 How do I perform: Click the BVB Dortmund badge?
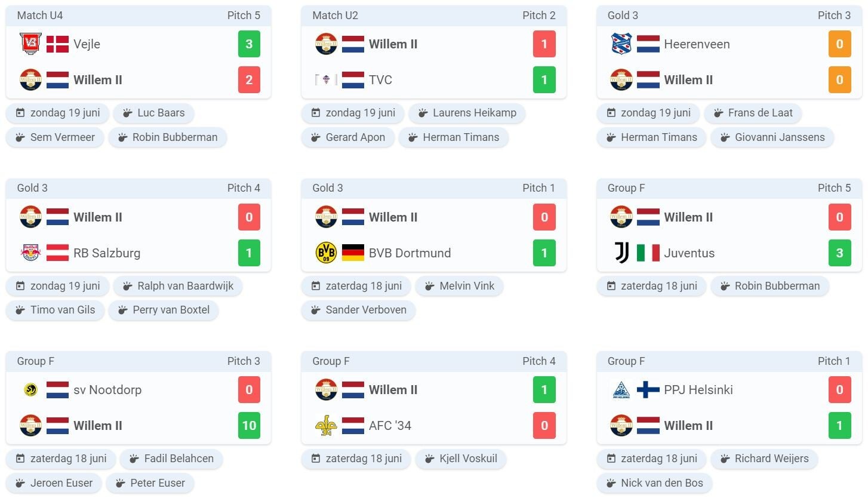(326, 253)
